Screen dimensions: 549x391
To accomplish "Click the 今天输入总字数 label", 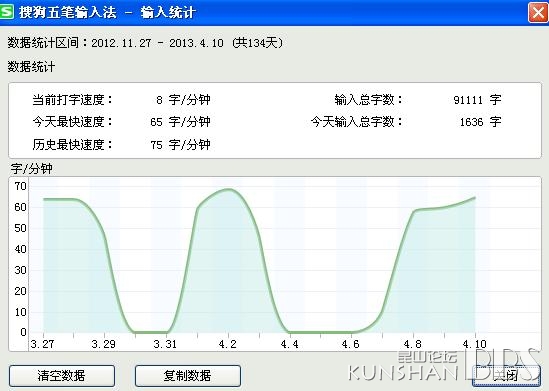I will pos(357,122).
